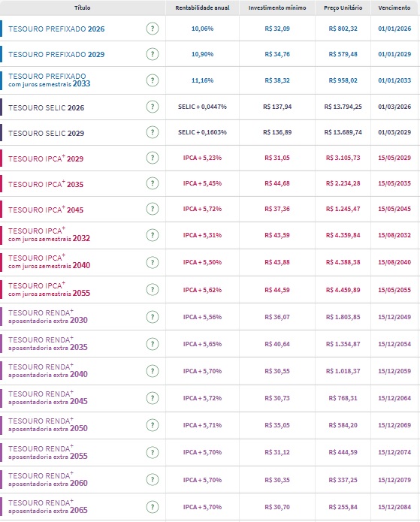Screen dimensions: 420x522
Task: Open help icon for Tesouro Prefixado 2029
Action: (153, 54)
